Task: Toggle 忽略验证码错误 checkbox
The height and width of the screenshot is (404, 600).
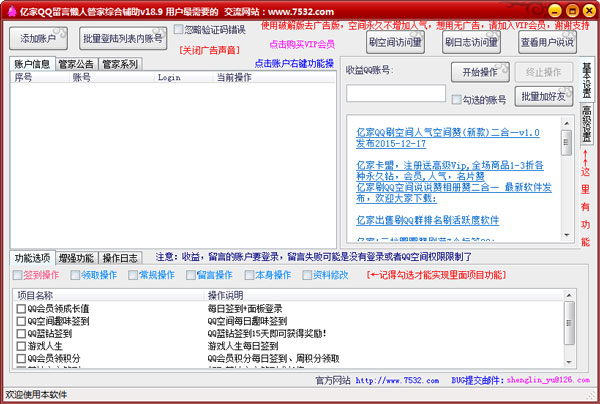Action: click(178, 29)
